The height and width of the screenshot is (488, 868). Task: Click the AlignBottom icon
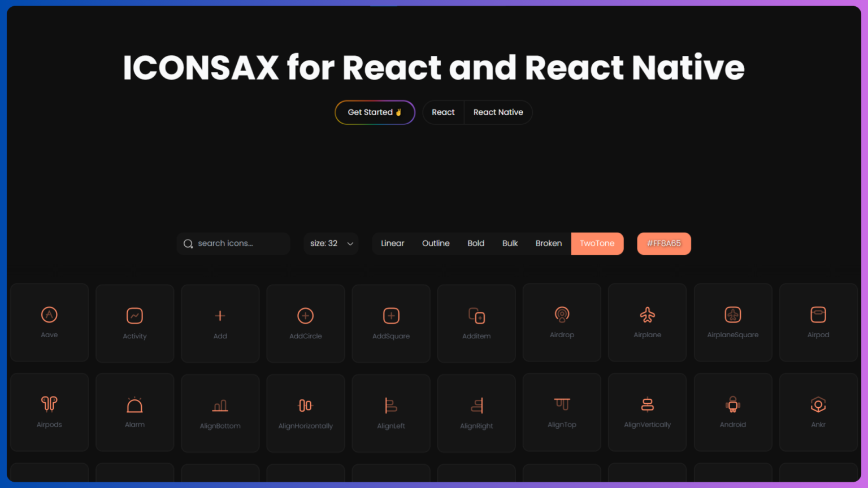pos(220,412)
